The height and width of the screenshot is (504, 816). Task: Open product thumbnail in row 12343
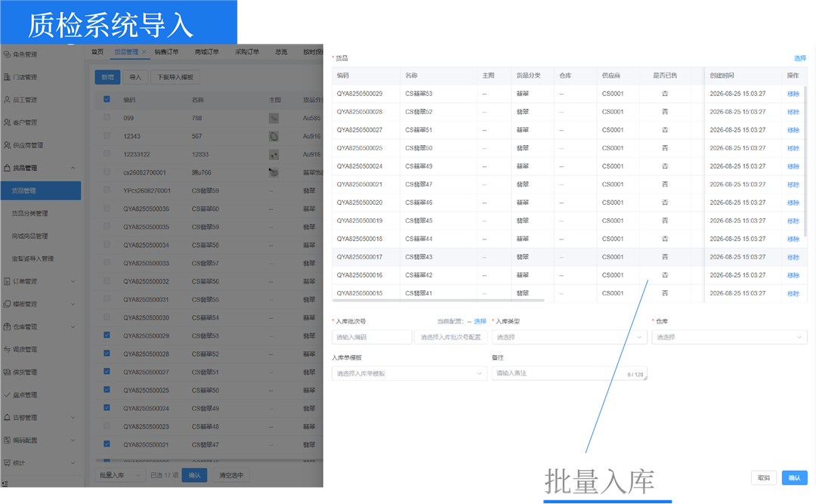[274, 137]
